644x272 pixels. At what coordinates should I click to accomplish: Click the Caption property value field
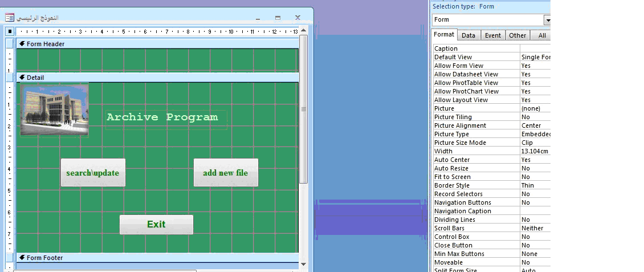535,48
